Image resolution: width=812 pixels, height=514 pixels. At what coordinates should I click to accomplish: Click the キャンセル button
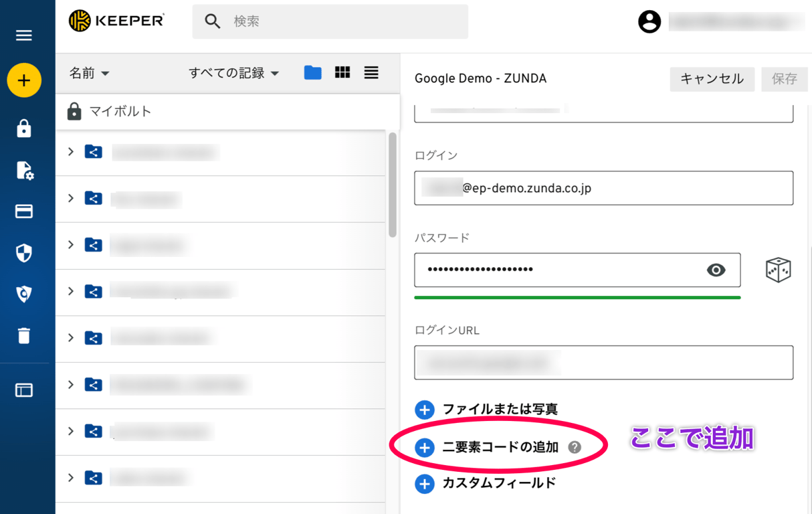712,79
